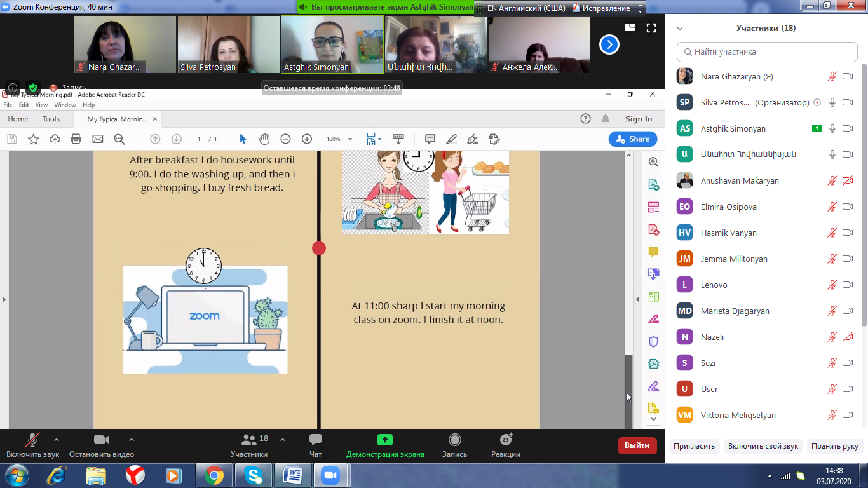Open Skype from the Windows taskbar
This screenshot has width=868, height=488.
pos(253,475)
